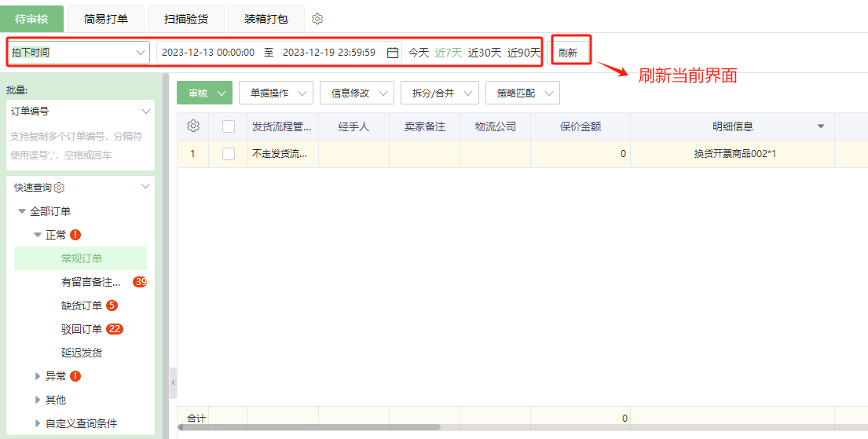
Task: Select 有留言备注 in the tree
Action: [x=91, y=282]
